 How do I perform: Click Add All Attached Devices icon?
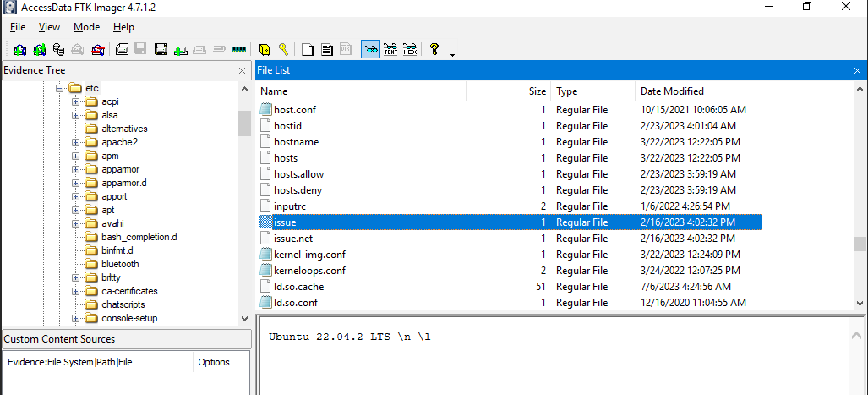pos(40,49)
